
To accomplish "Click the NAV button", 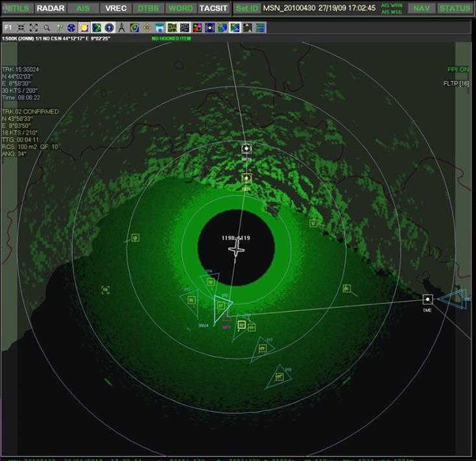I will 421,8.
